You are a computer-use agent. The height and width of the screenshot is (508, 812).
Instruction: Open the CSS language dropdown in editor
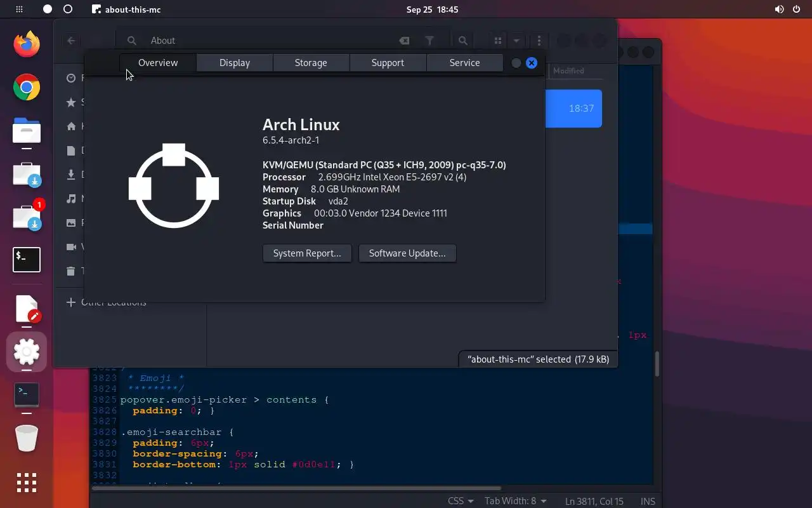[x=461, y=501]
